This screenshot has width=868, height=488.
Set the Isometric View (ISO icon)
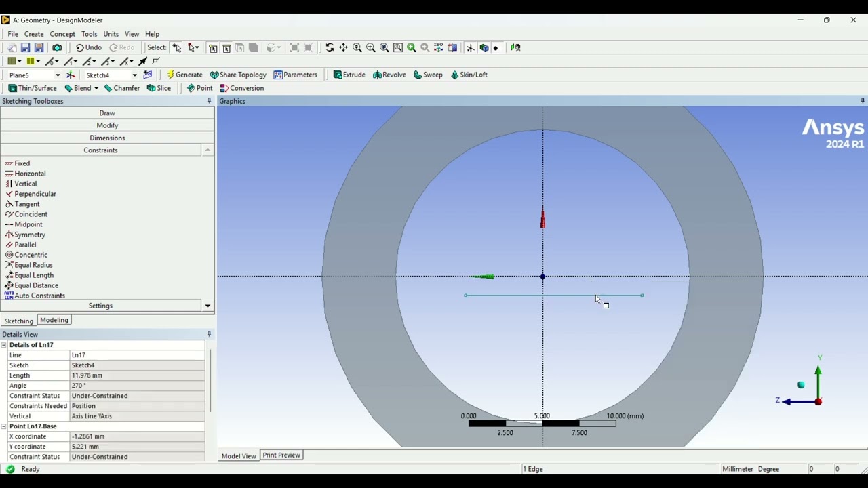tap(438, 47)
